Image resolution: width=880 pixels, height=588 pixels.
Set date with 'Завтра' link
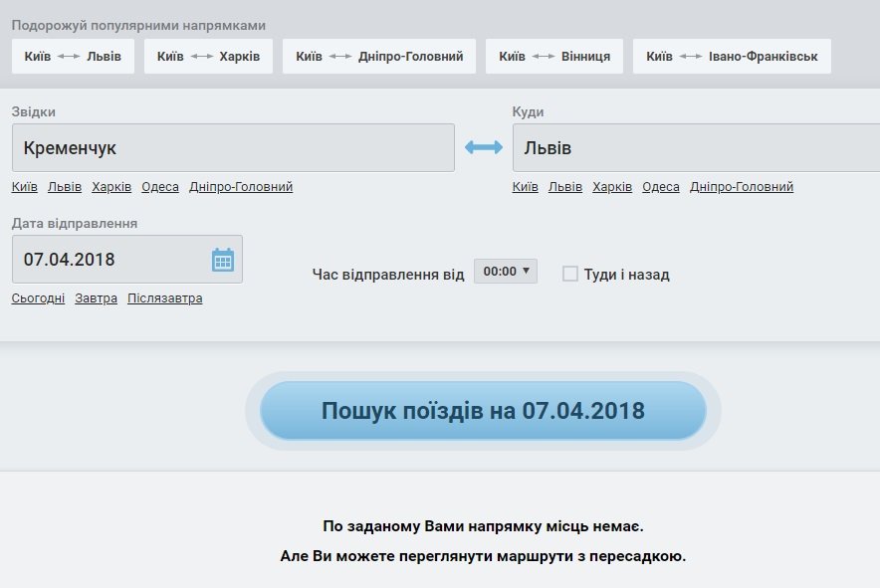pos(96,298)
